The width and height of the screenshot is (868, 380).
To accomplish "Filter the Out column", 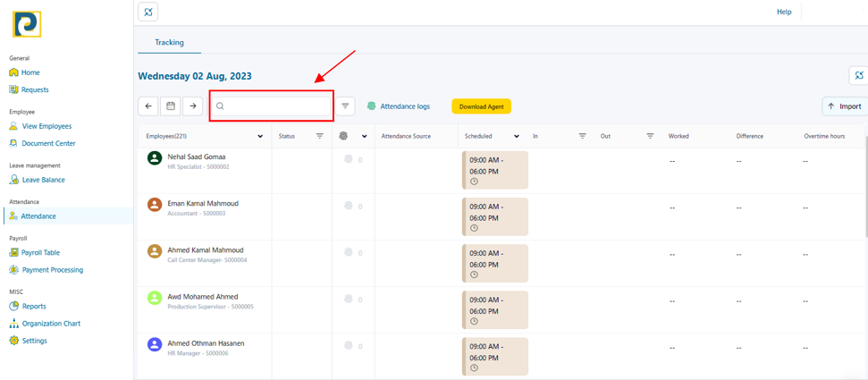I will point(651,136).
